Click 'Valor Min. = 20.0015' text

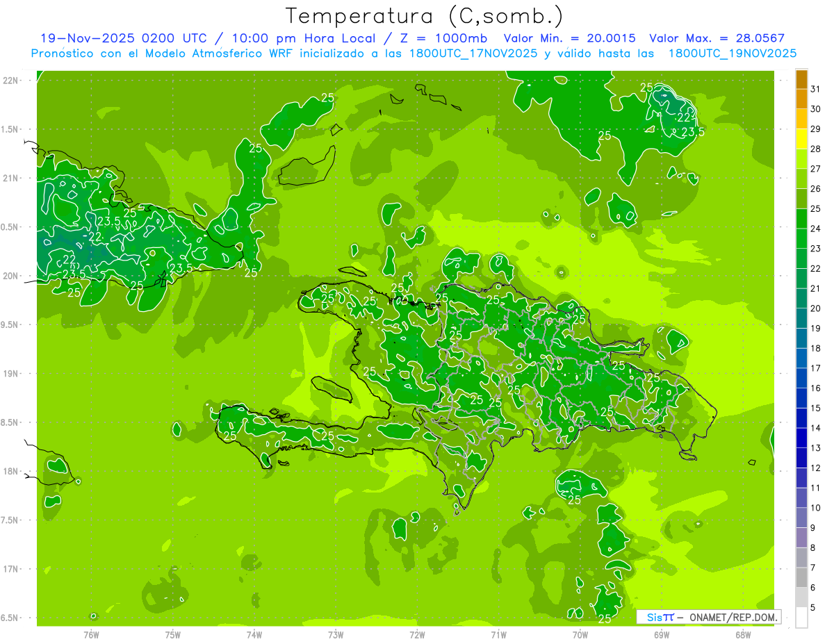coord(569,38)
